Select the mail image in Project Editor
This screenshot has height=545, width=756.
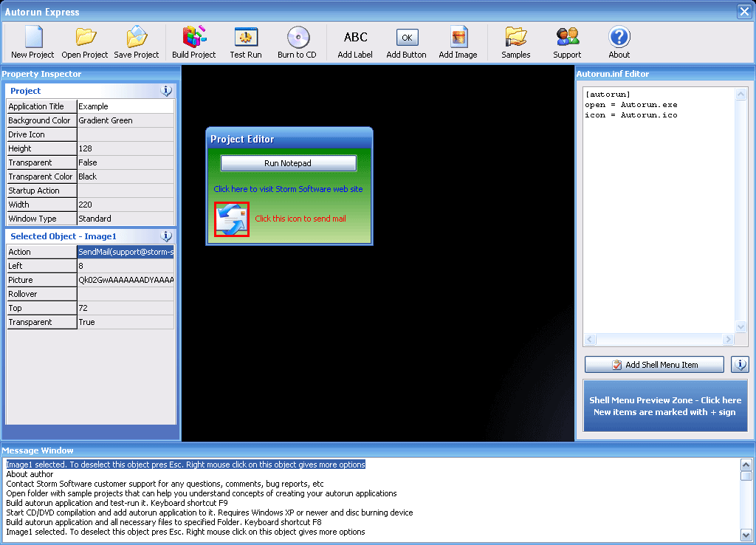click(232, 219)
